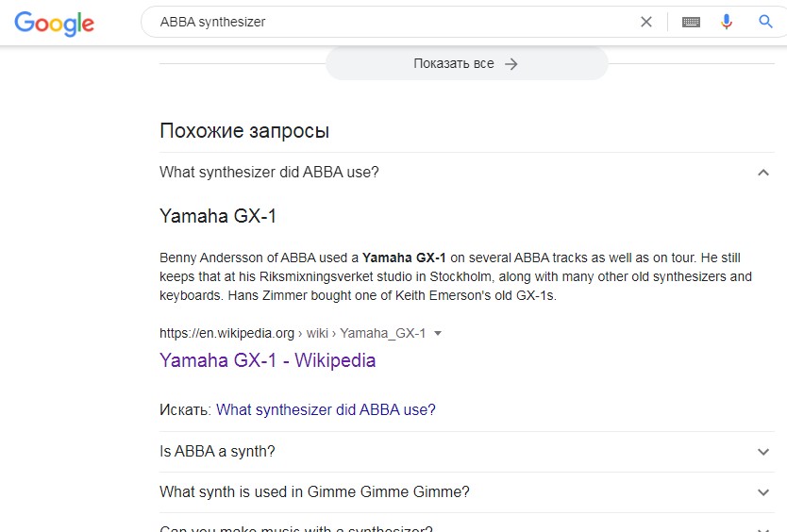Screen dimensions: 787x532
Task: Open the on-screen keyboard icon
Action: pyautogui.click(x=691, y=22)
